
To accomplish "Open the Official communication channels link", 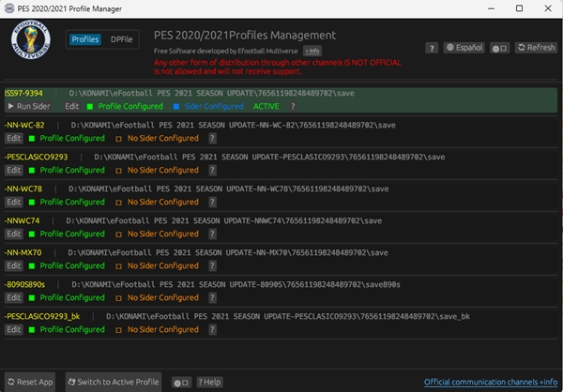I will click(490, 382).
